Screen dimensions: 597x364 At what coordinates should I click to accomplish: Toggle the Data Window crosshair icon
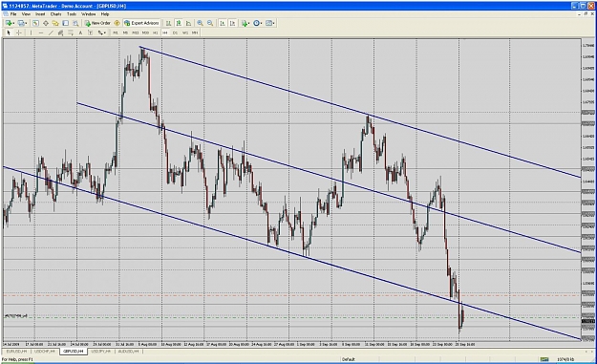pyautogui.click(x=46, y=23)
